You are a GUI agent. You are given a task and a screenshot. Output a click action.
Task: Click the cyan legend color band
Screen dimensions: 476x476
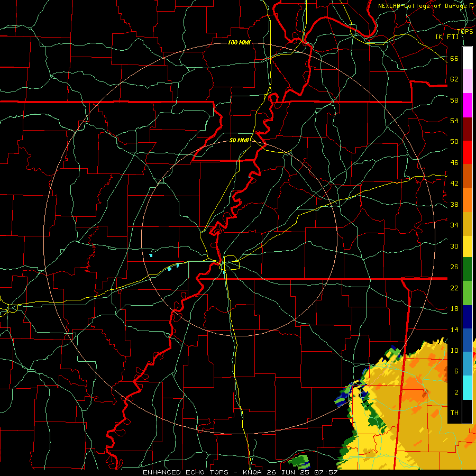tap(467, 388)
